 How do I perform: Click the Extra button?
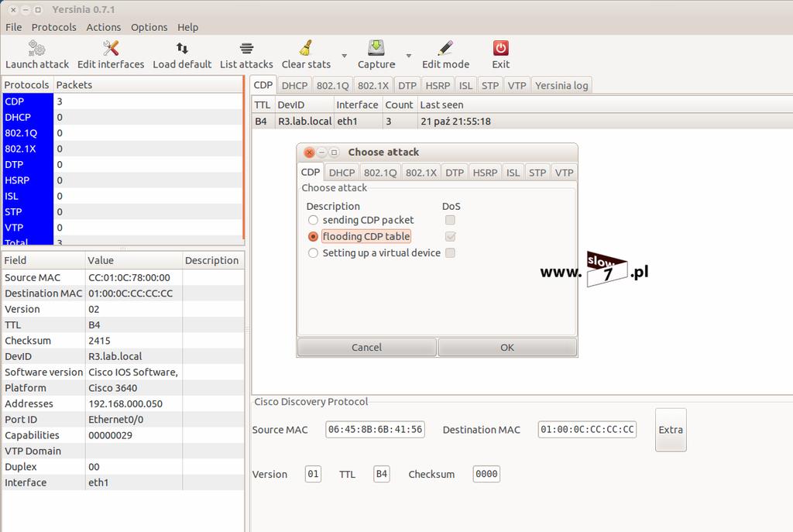click(671, 429)
